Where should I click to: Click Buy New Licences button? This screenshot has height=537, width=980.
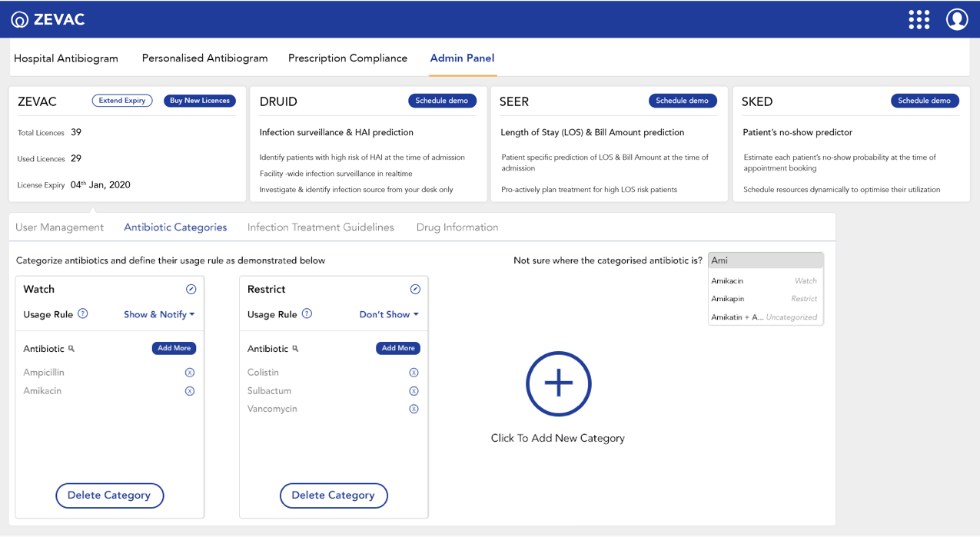tap(199, 101)
